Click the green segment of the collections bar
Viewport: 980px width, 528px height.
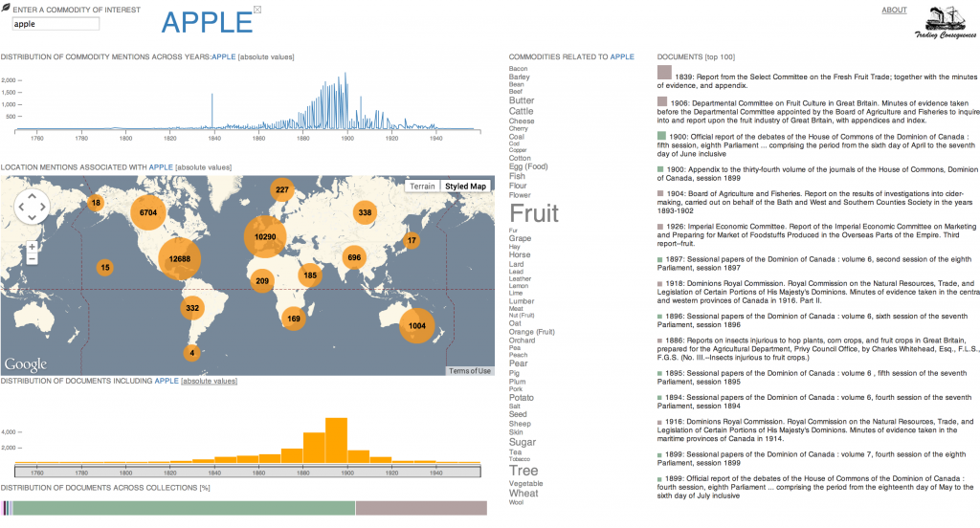(184, 509)
